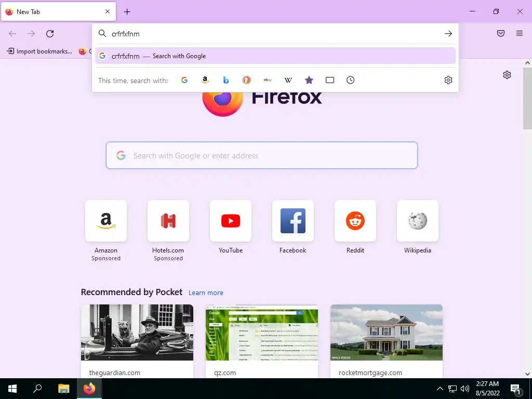
Task: Show hidden system tray icons
Action: (x=440, y=389)
